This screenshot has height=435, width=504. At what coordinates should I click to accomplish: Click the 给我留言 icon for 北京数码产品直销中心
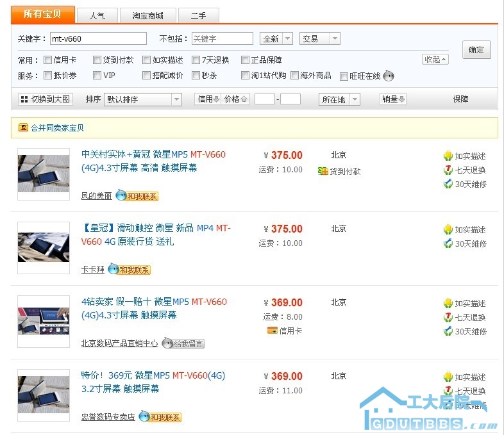[x=183, y=343]
